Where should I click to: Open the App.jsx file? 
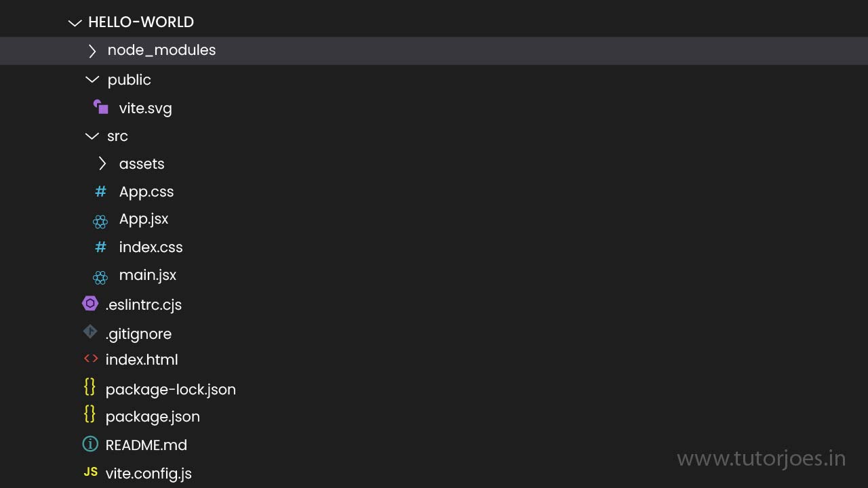(x=144, y=219)
